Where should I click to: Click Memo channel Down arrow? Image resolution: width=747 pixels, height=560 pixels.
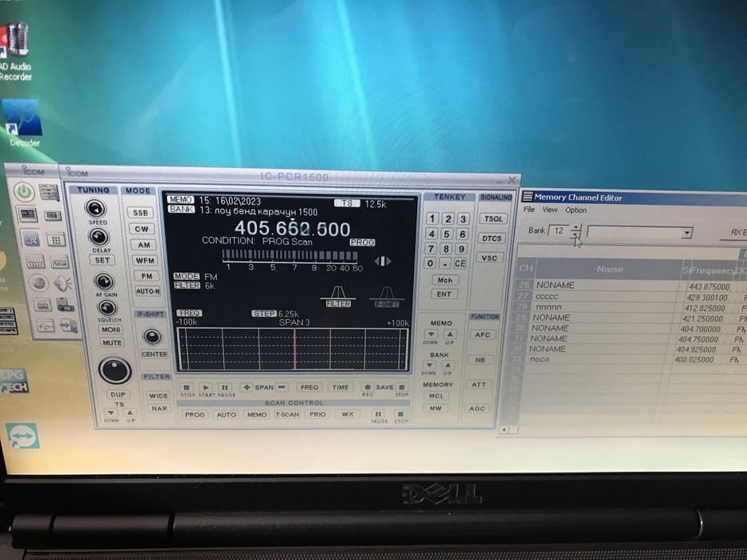[x=431, y=334]
